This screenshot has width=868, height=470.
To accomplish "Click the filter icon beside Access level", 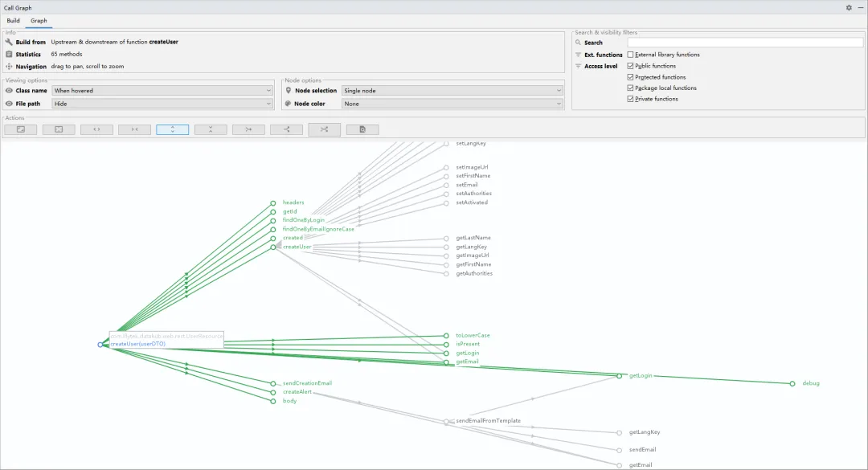I will pyautogui.click(x=578, y=66).
